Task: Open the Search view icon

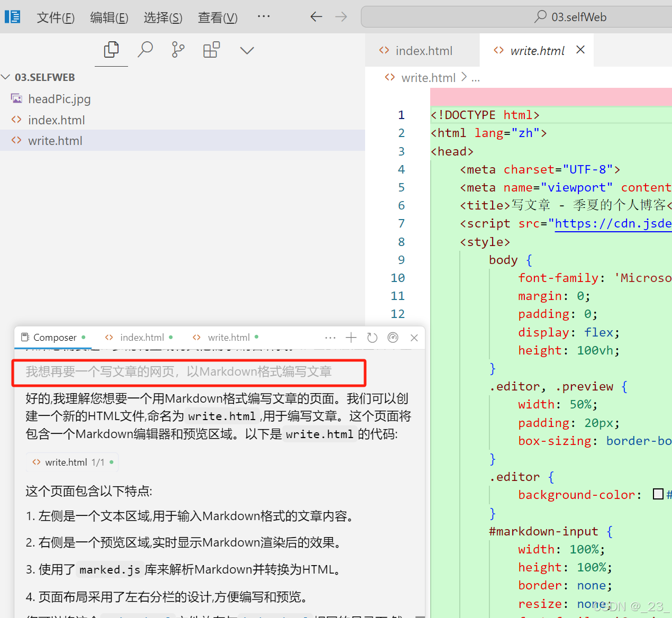Action: coord(145,50)
